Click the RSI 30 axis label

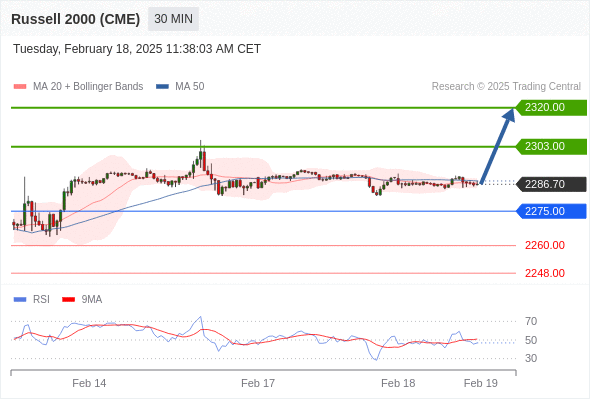pyautogui.click(x=531, y=358)
